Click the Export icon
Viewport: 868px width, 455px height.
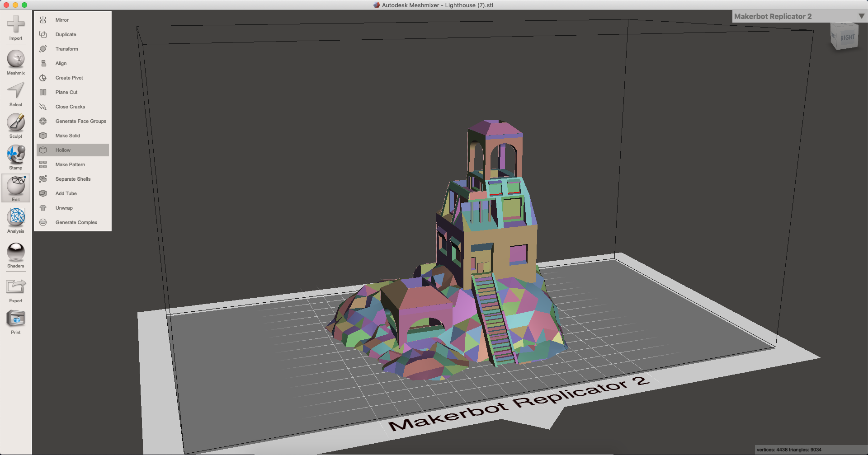[x=16, y=287]
